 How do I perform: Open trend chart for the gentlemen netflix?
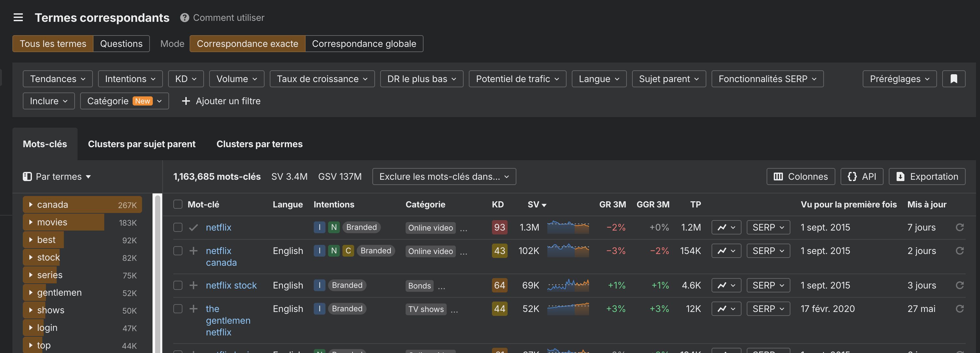pyautogui.click(x=726, y=308)
